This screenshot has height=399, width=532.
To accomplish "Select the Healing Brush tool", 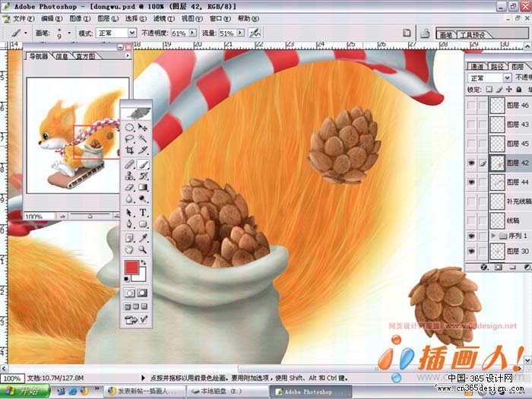I will click(129, 165).
